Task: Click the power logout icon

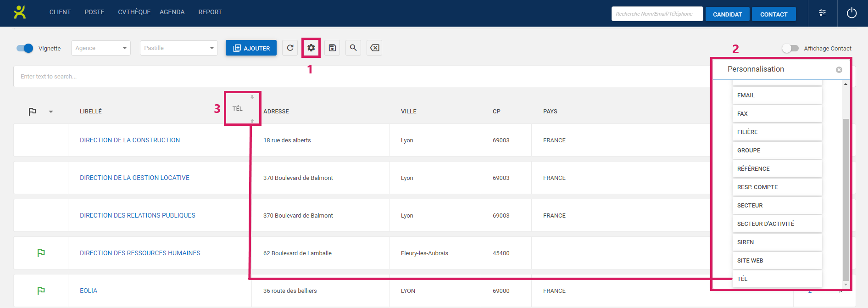Action: [851, 13]
